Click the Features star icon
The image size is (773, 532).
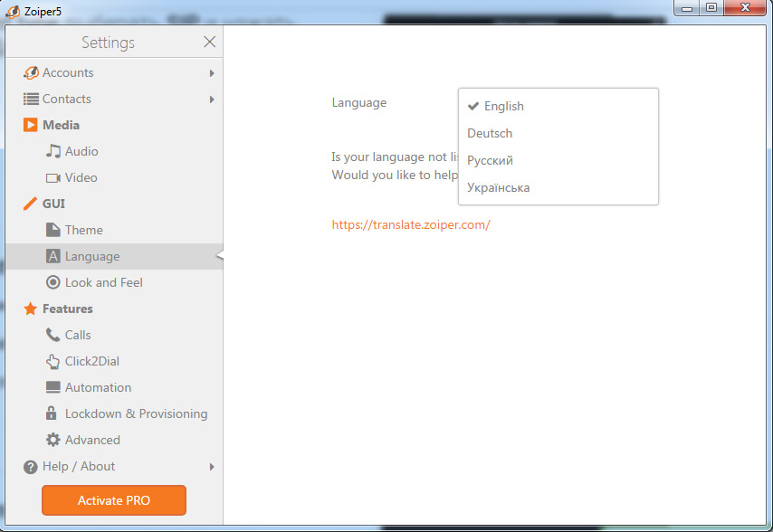(30, 309)
